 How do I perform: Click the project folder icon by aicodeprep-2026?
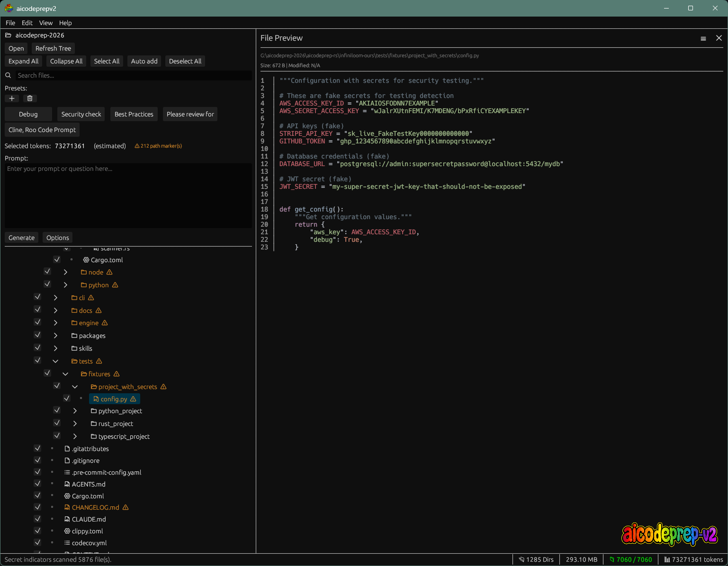click(x=8, y=35)
